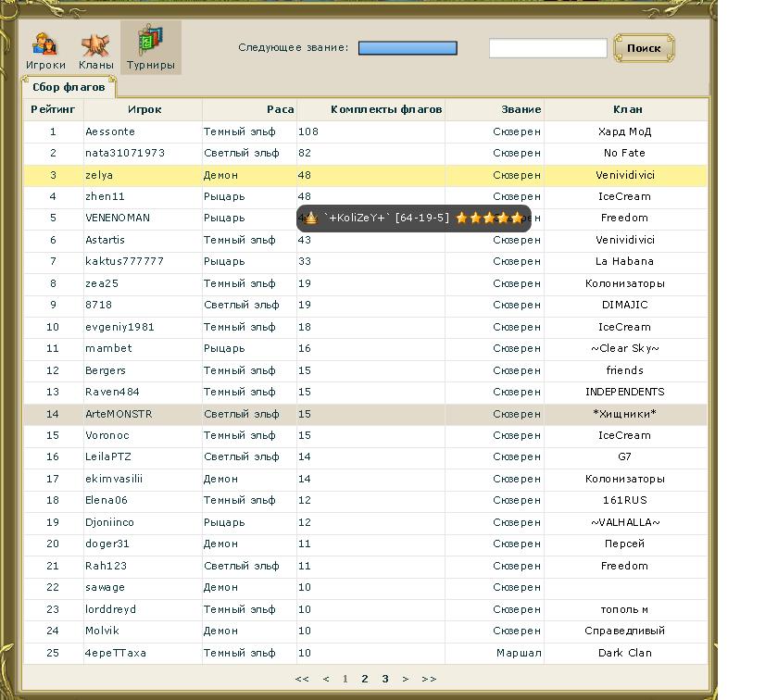Switch to the Сбор флагов tab
This screenshot has height=700, width=778.
coord(69,87)
